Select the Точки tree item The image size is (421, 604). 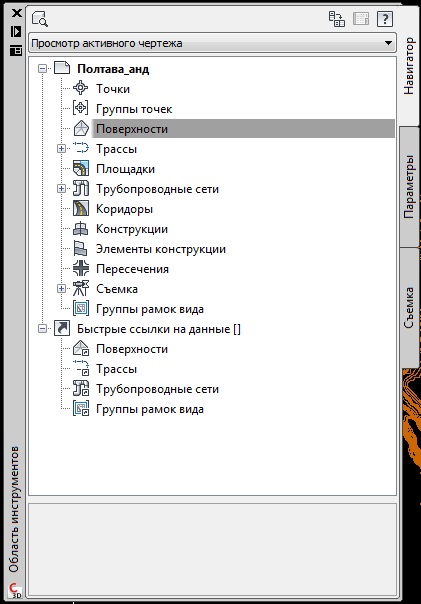[113, 89]
